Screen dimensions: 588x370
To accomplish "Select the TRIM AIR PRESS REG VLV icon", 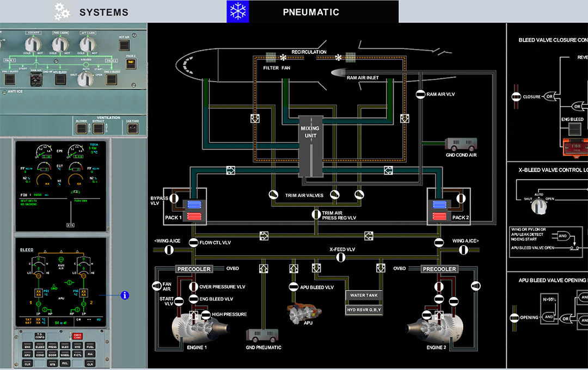I will click(x=316, y=214).
